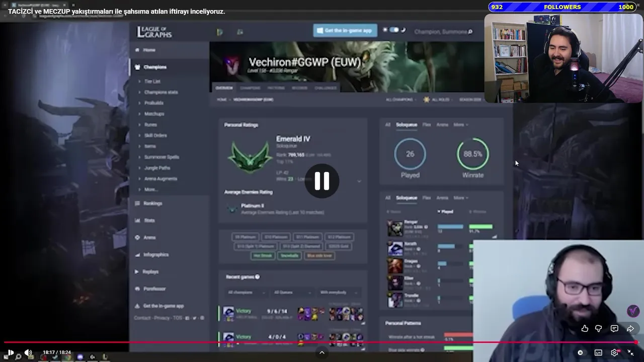The image size is (644, 362).
Task: Open With everybody recent games dropdown
Action: click(339, 292)
